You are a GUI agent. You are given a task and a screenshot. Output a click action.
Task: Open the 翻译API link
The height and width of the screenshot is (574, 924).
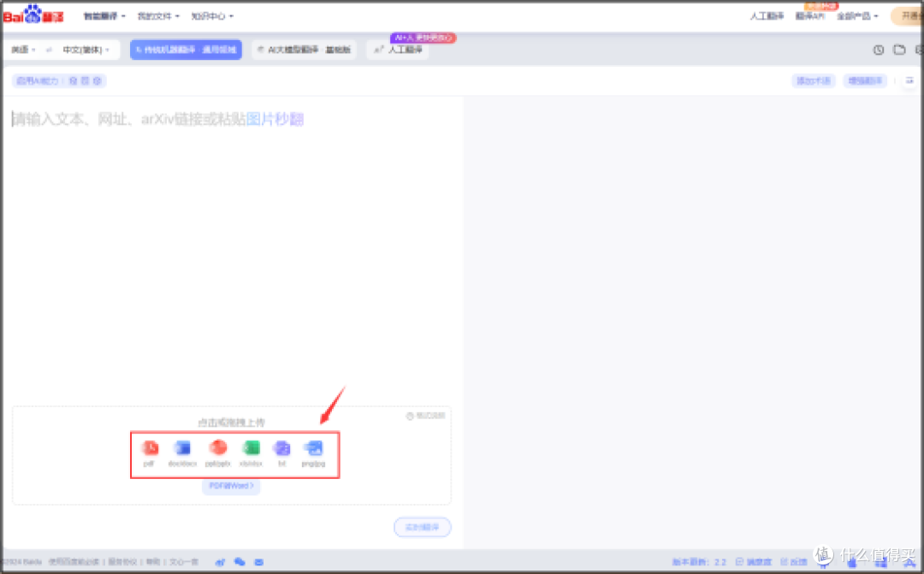[x=809, y=16]
